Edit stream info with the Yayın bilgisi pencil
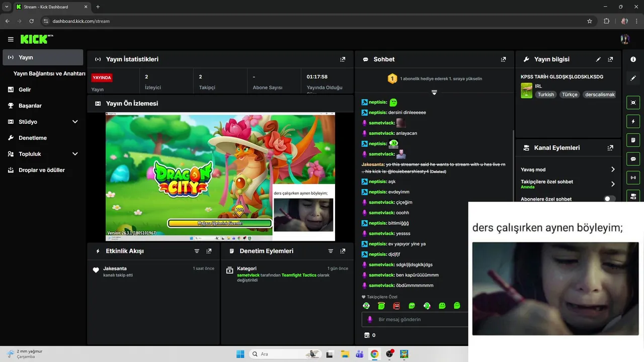The image size is (644, 362). 598,59
